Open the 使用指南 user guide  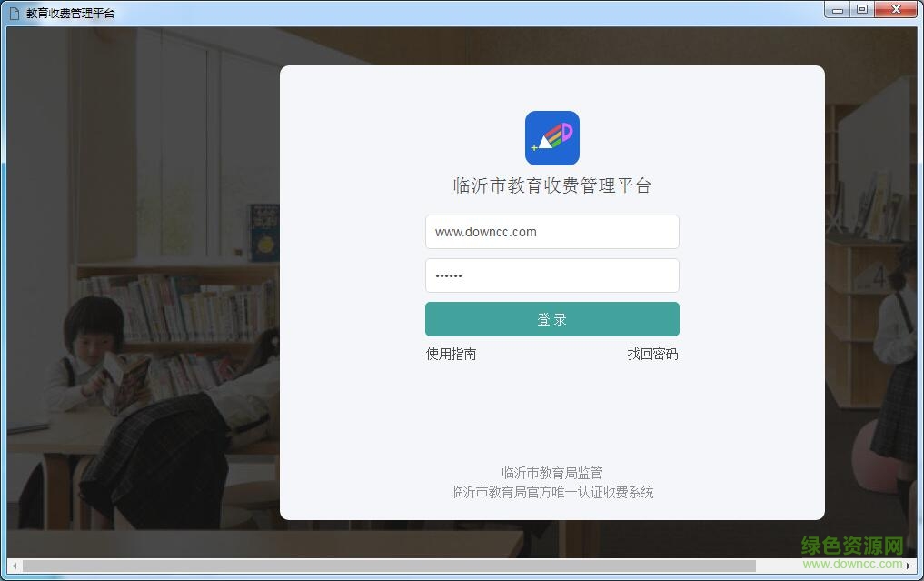(x=451, y=354)
